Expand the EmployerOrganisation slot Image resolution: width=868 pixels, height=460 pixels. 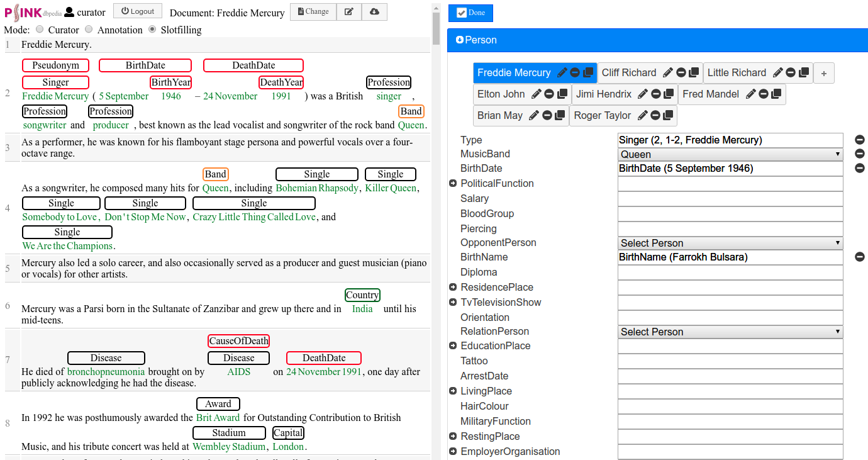[x=453, y=451]
